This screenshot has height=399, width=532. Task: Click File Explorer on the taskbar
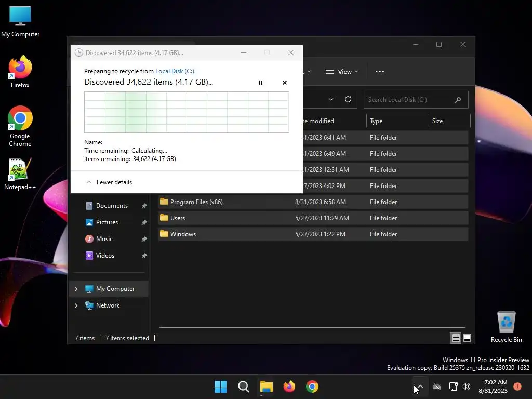coord(267,387)
